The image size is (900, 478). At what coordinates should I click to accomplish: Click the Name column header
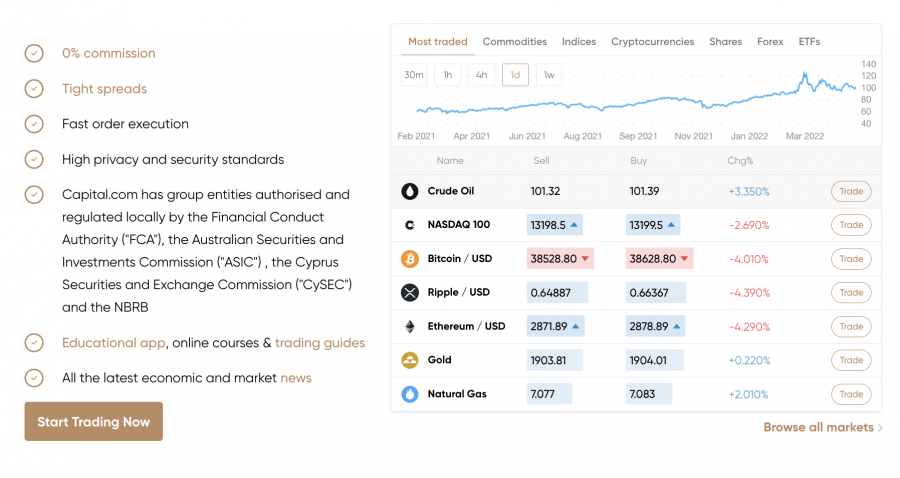point(449,161)
